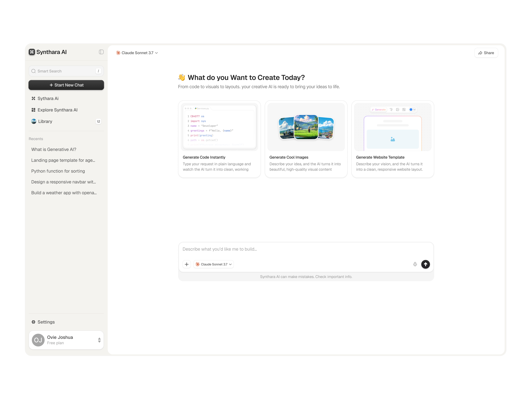Click the Settings gear icon
This screenshot has width=532, height=399.
click(x=33, y=322)
